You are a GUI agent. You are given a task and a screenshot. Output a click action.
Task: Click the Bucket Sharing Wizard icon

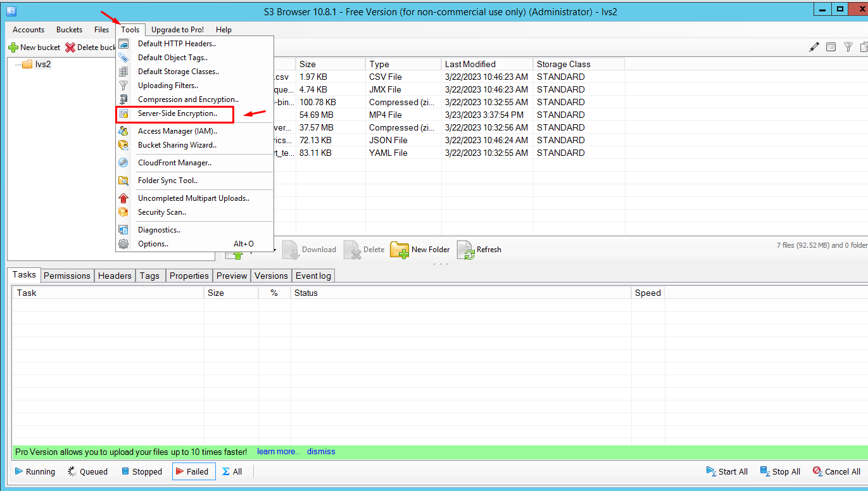click(x=123, y=145)
